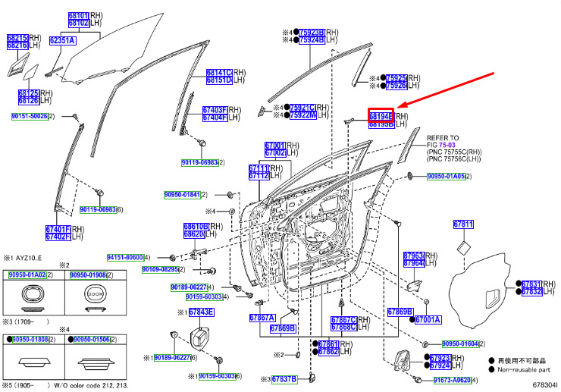Open part code 91673-A0620
Viewport: 561px width, 392px height.
pos(453,380)
